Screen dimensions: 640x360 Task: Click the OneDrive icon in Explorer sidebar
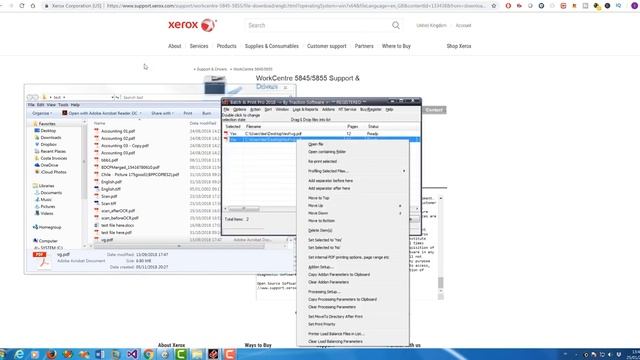point(37,165)
